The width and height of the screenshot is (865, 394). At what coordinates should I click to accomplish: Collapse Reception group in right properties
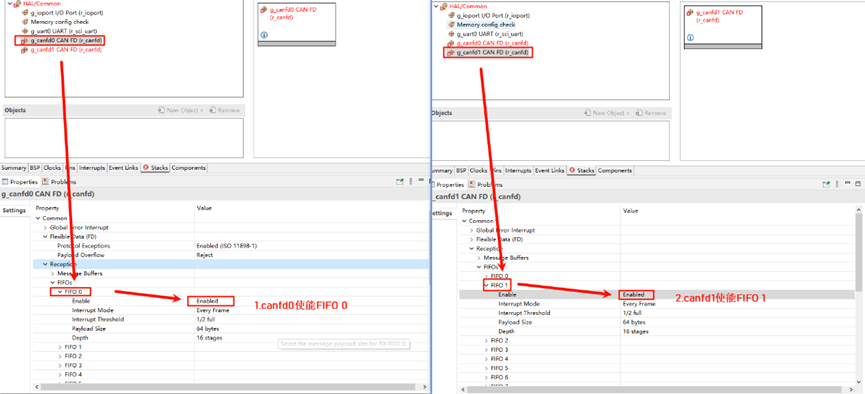point(472,248)
